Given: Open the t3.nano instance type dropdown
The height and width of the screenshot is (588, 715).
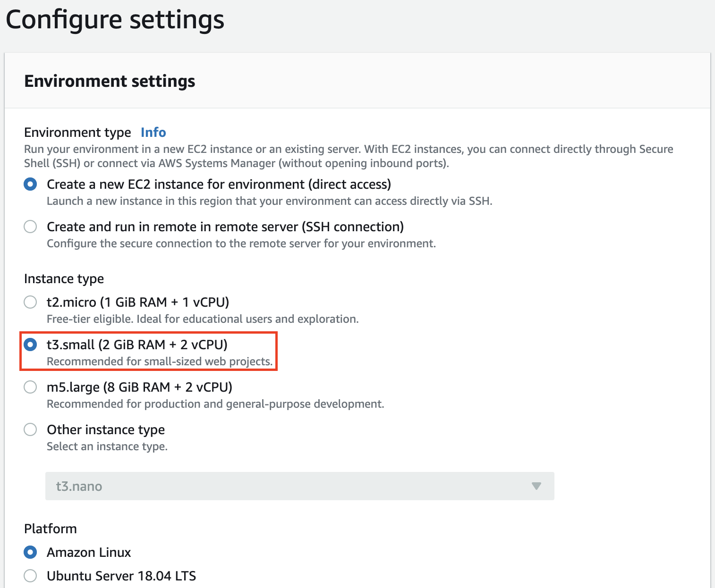Looking at the screenshot, I should [299, 486].
